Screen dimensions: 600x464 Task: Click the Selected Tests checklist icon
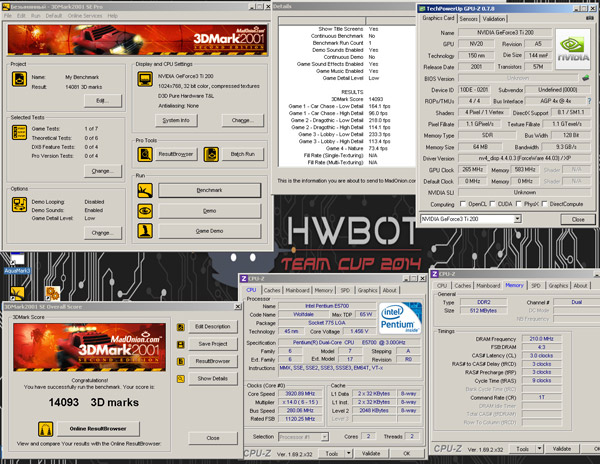tap(19, 132)
